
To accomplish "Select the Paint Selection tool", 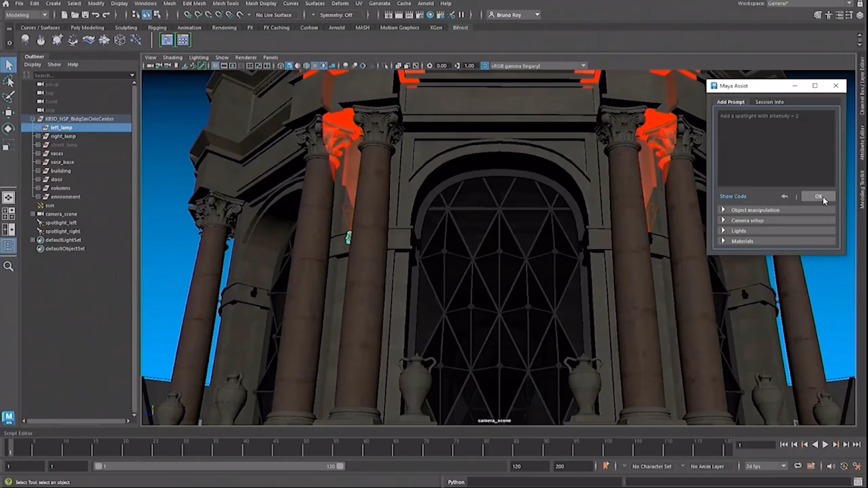I will [8, 97].
